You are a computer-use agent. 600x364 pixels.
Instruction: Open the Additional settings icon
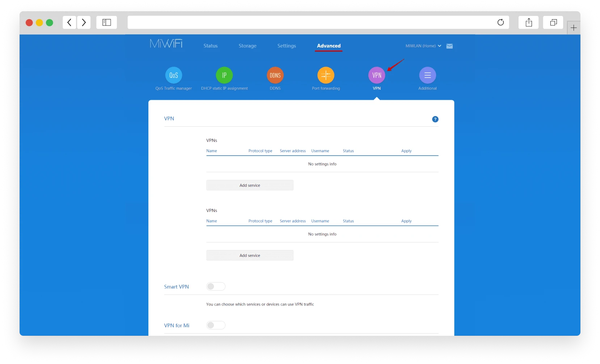pos(427,75)
